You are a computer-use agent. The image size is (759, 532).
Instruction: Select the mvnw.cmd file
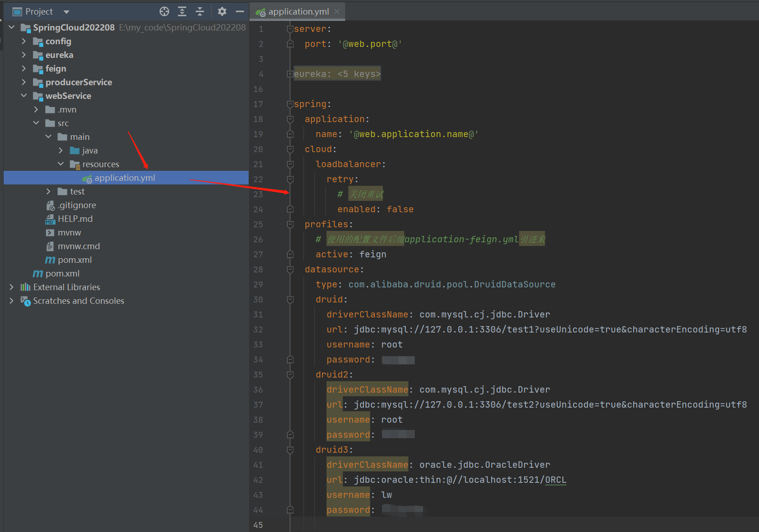coord(79,246)
